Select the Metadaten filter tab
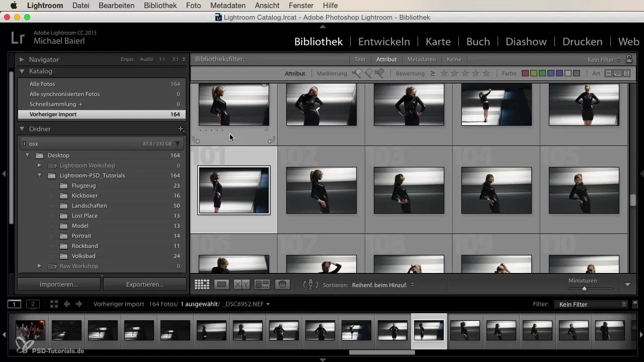 (x=422, y=59)
